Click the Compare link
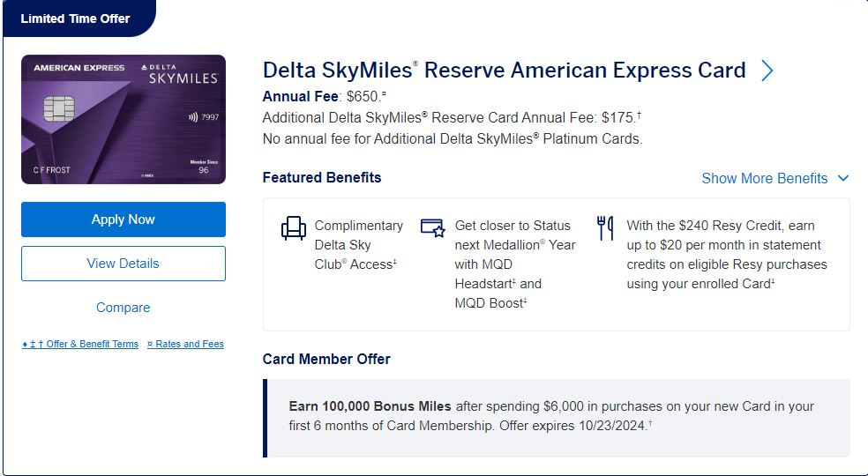This screenshot has width=868, height=476. (x=123, y=308)
